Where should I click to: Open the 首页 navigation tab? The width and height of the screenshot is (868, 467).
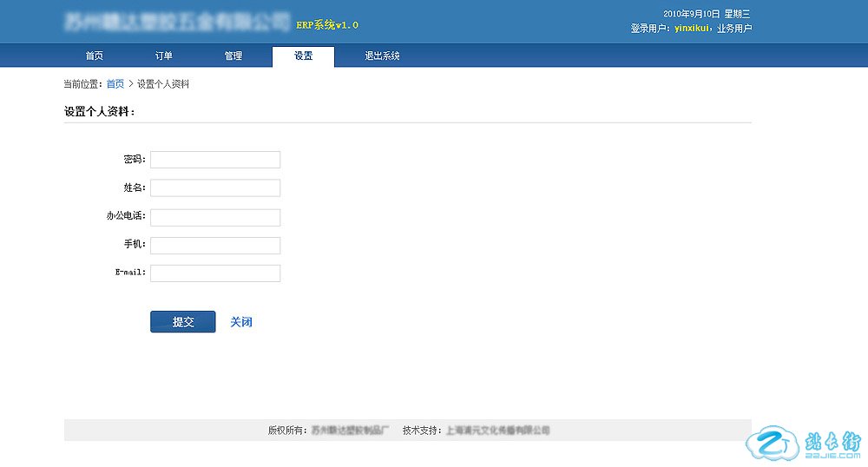tap(94, 56)
